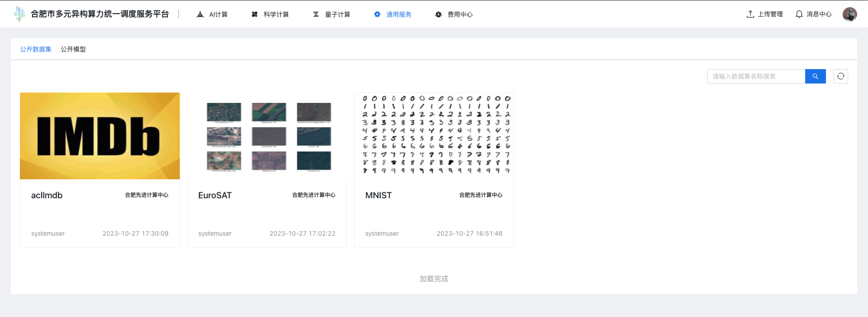The width and height of the screenshot is (868, 317).
Task: Click the notification bell icon
Action: click(x=799, y=14)
